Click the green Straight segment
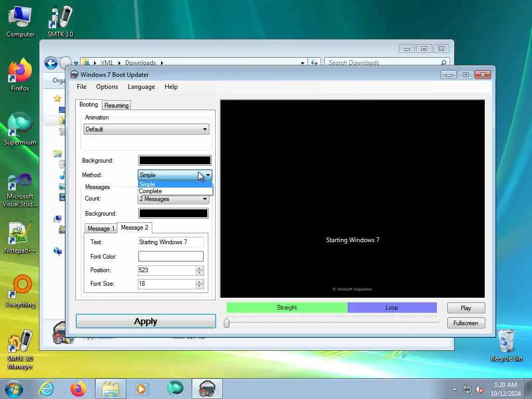 (287, 308)
